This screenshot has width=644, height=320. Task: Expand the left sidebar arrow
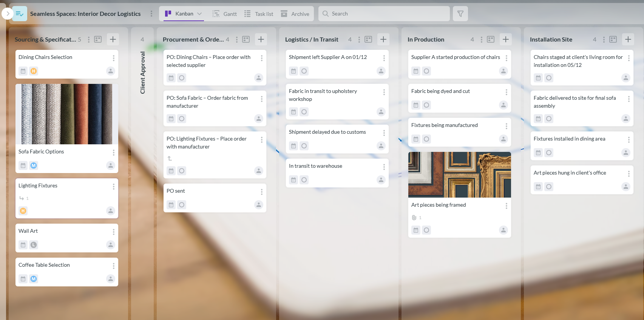pyautogui.click(x=8, y=14)
